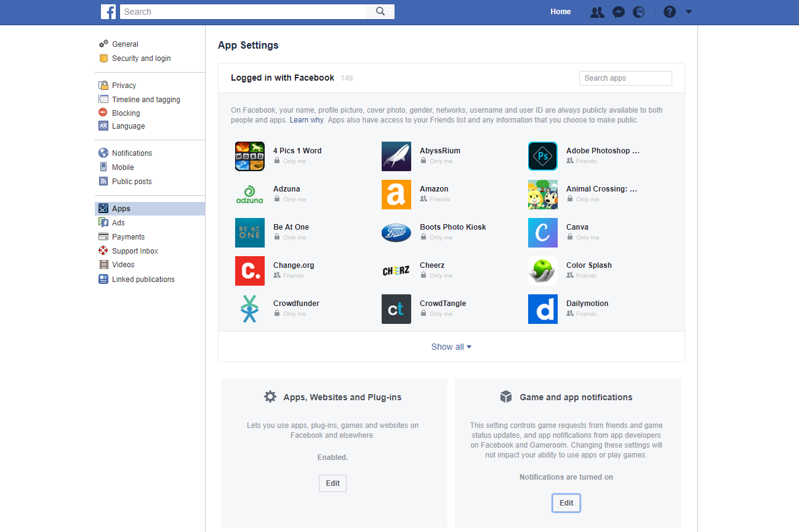Open the account menu dropdown arrow
The image size is (799, 532).
coord(689,12)
